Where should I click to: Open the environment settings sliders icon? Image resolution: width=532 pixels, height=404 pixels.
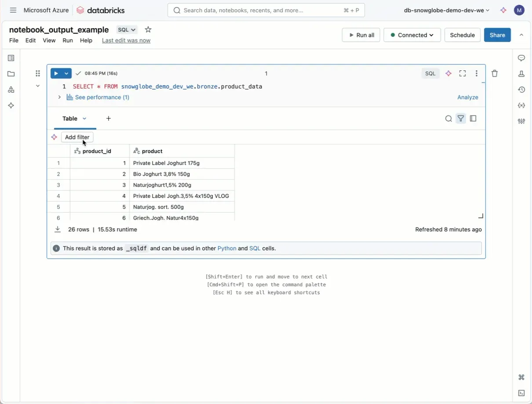521,121
